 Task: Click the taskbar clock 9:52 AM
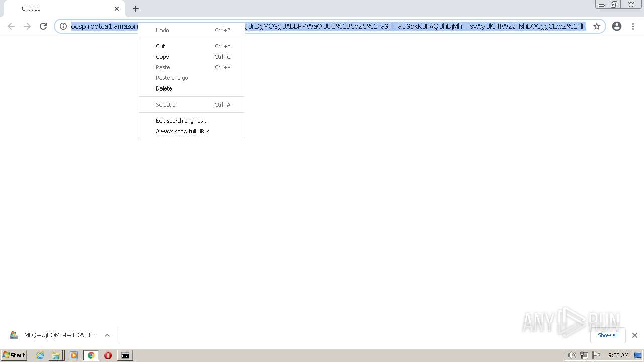point(618,355)
